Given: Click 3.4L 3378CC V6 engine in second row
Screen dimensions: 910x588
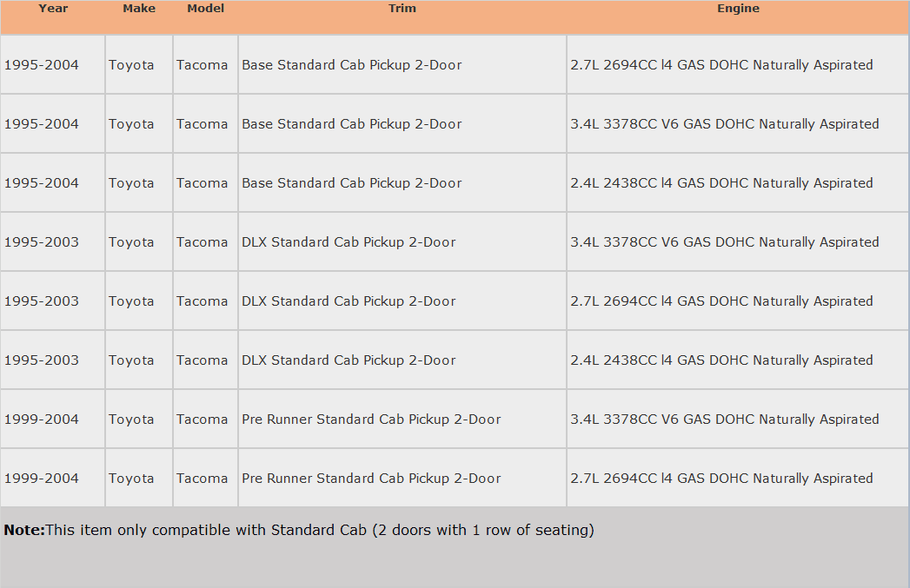Looking at the screenshot, I should tap(724, 124).
